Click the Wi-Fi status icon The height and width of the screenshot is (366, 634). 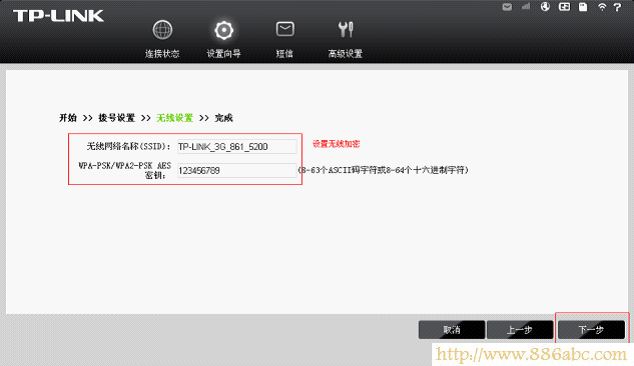point(602,7)
